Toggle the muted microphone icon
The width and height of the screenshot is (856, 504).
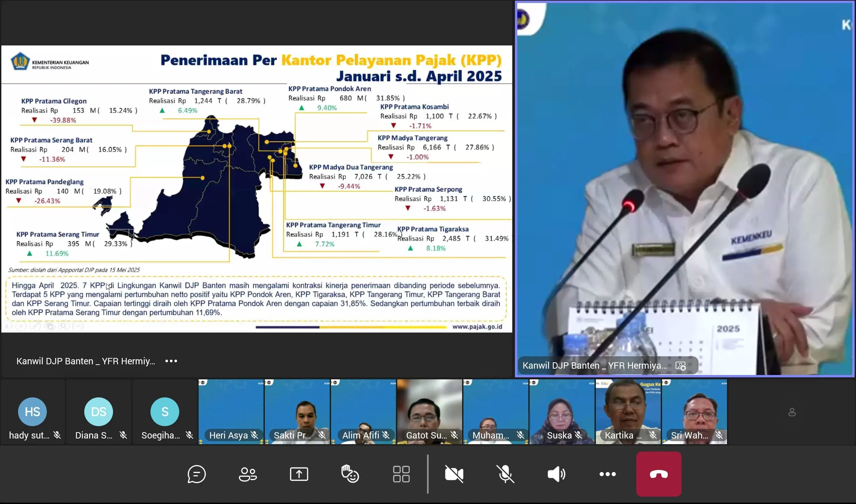[x=505, y=474]
